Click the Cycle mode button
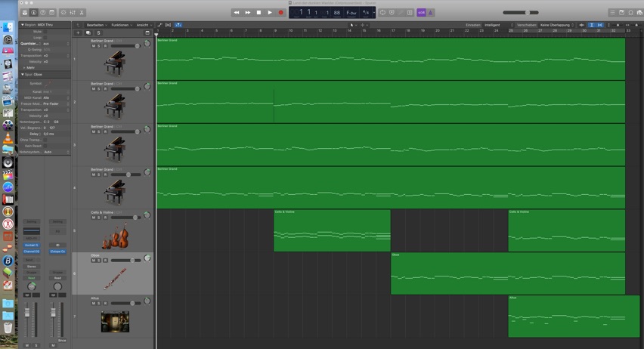 (382, 12)
